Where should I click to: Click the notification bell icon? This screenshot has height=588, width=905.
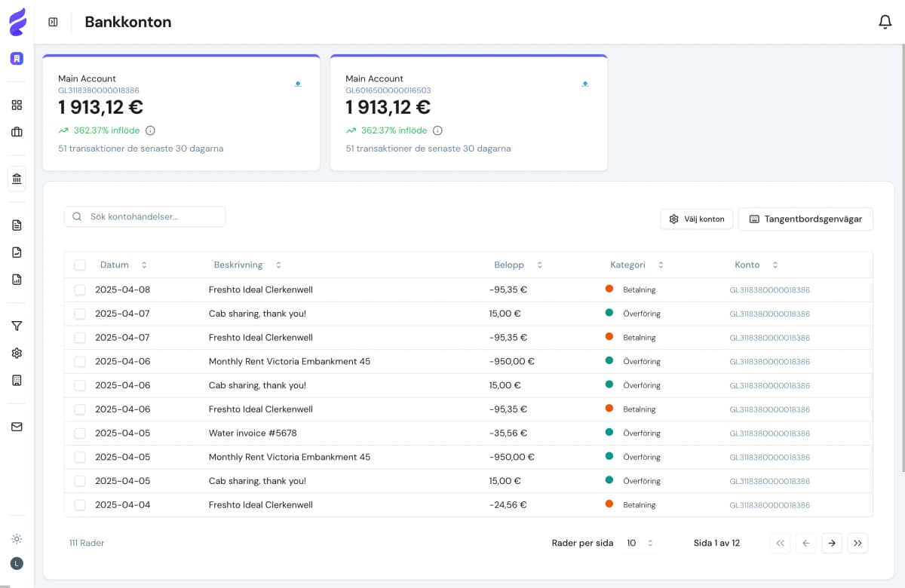click(x=885, y=22)
